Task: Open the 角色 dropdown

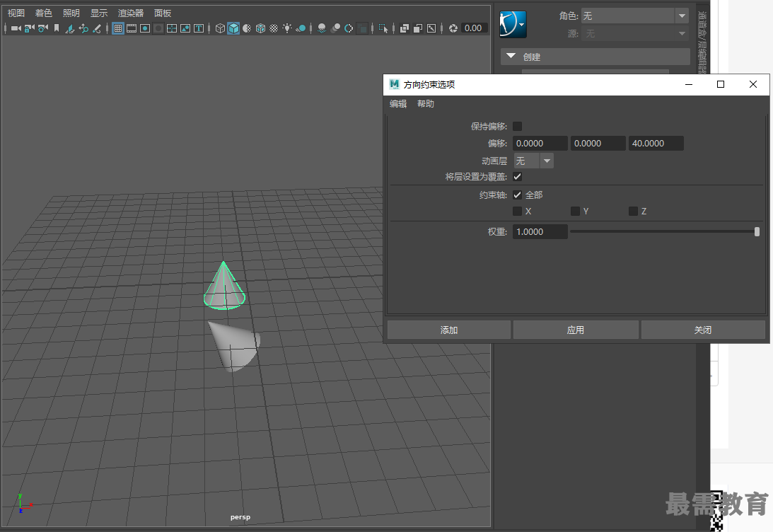Action: point(635,16)
